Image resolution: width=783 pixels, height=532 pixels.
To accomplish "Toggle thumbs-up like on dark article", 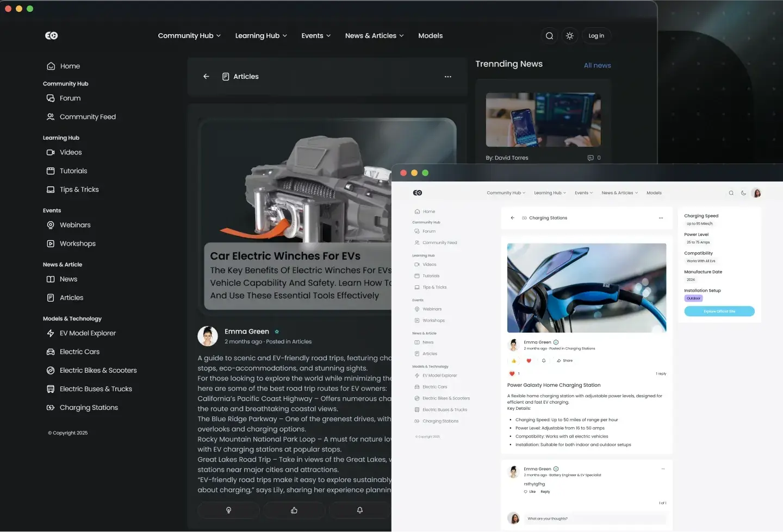I will pyautogui.click(x=294, y=510).
